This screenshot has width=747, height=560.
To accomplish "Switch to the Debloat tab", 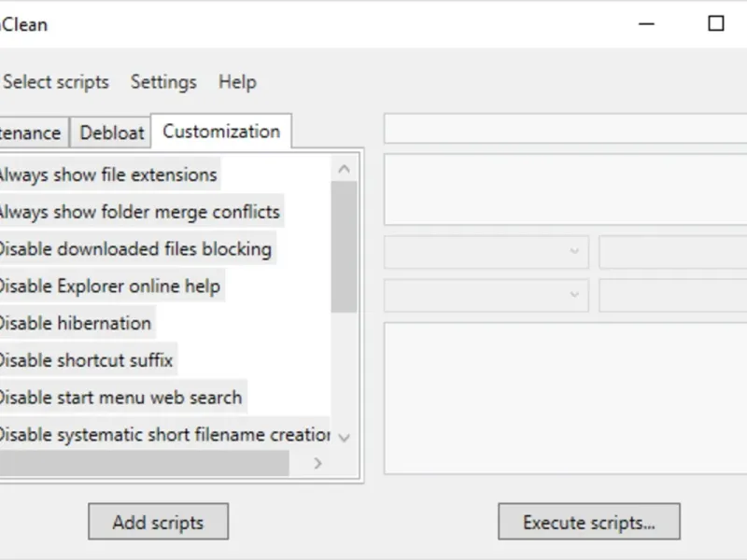I will point(112,133).
